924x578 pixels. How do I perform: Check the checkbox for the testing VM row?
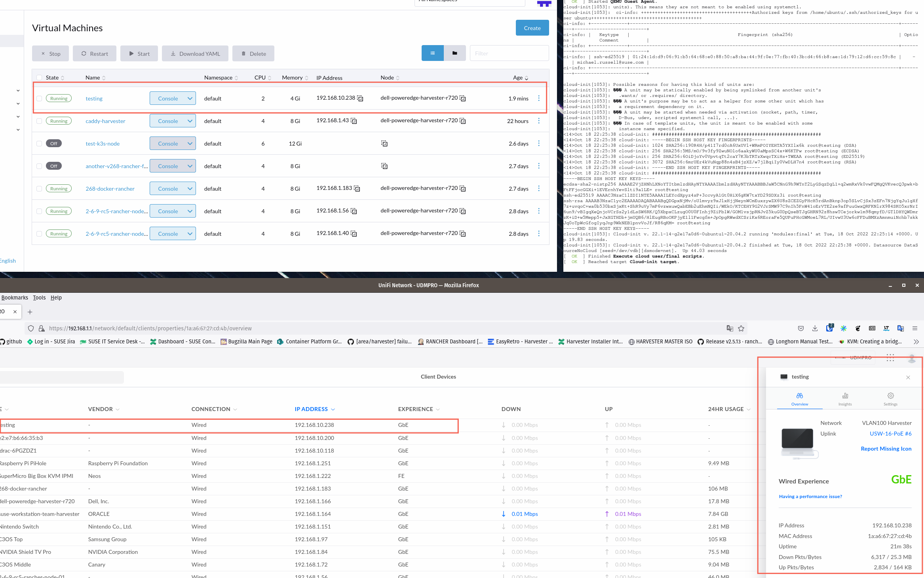pyautogui.click(x=39, y=98)
